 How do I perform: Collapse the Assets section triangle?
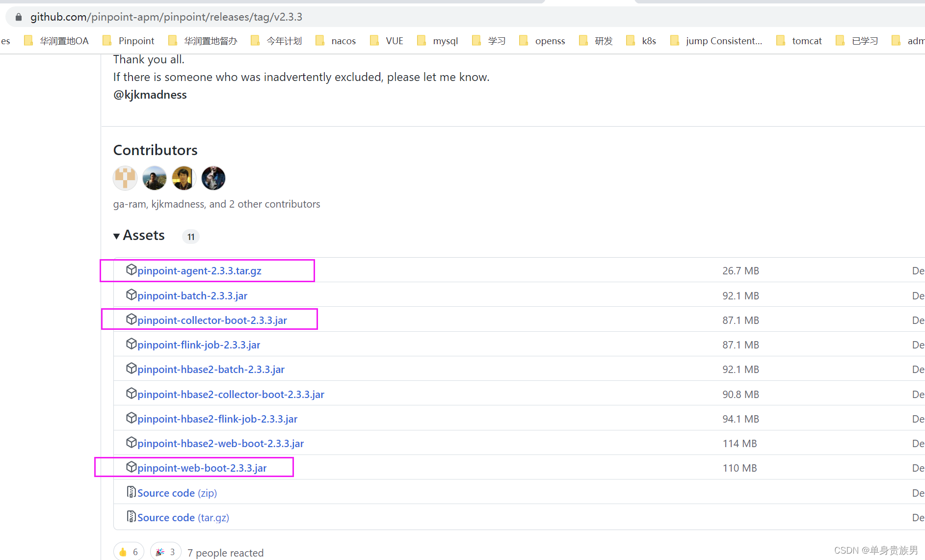click(x=116, y=236)
